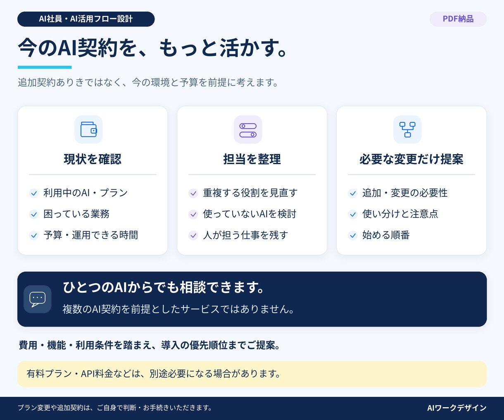Image resolution: width=504 pixels, height=420 pixels.
Task: Click the checkmark beside 困っている業務
Action: (x=34, y=214)
